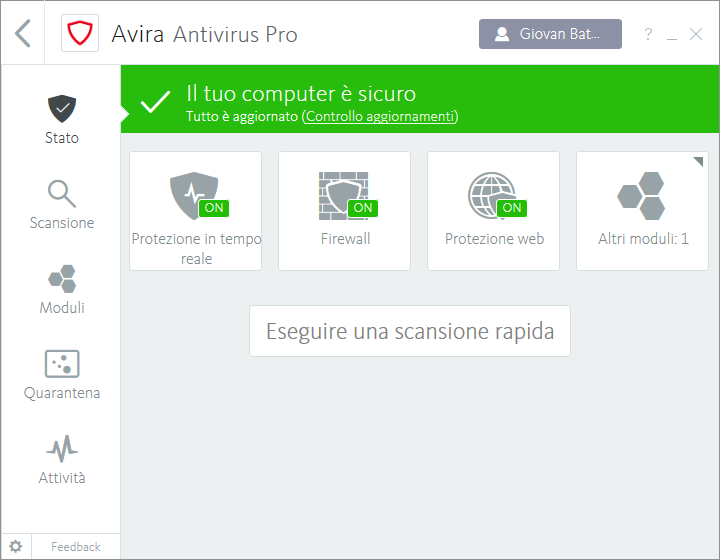Toggle the Firewall ON switch
The width and height of the screenshot is (720, 560).
362,208
